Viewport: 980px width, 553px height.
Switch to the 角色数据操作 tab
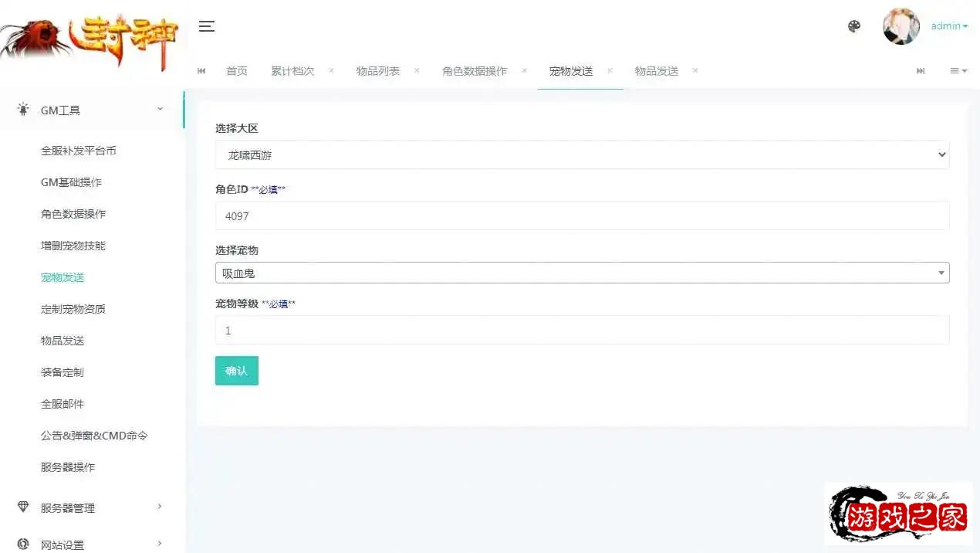475,71
